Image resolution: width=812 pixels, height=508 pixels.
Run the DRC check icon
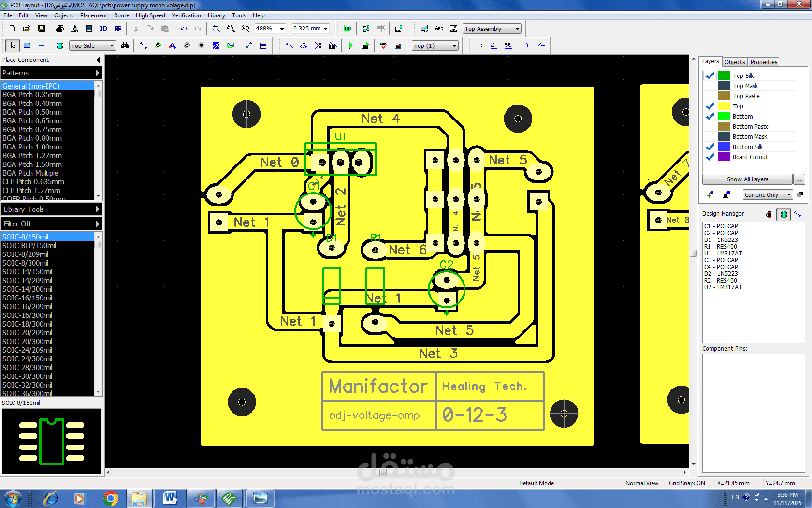(x=384, y=45)
